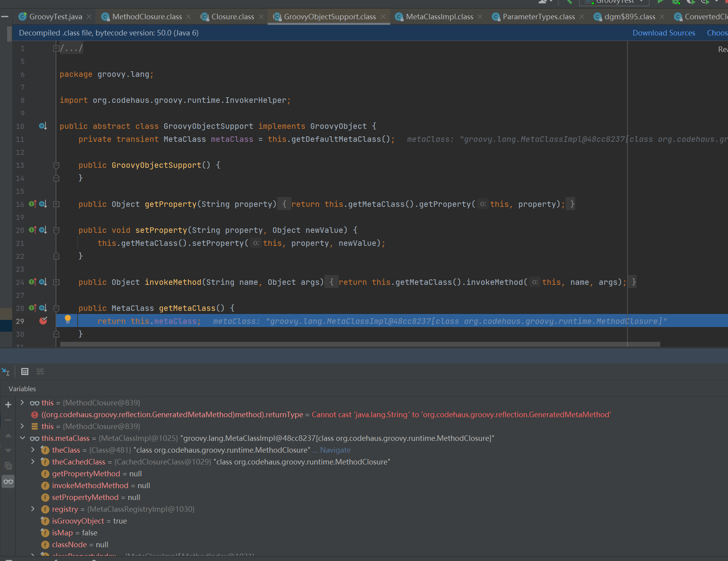The width and height of the screenshot is (728, 561).
Task: Expand the invokeMethod fold on line 24
Action: tap(56, 282)
